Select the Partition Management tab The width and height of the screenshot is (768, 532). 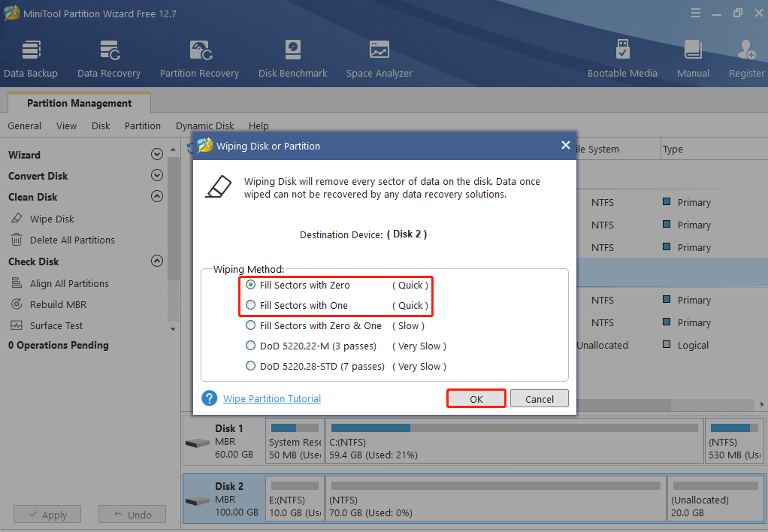point(80,104)
